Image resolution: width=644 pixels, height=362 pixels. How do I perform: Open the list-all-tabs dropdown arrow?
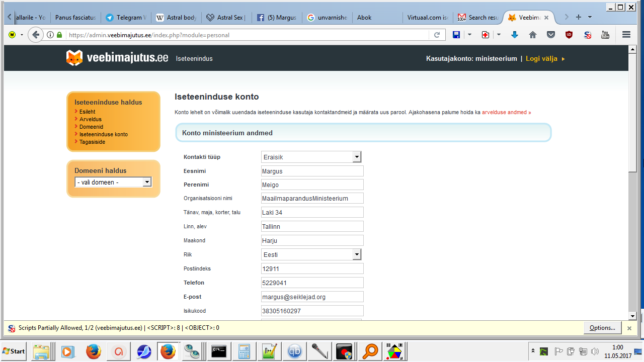(x=590, y=17)
